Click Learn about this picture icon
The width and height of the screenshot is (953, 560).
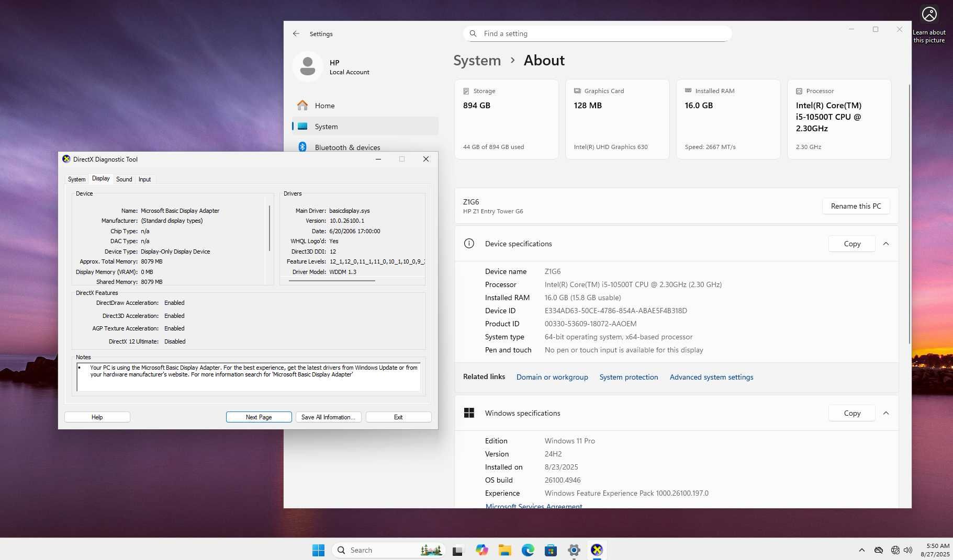point(929,14)
